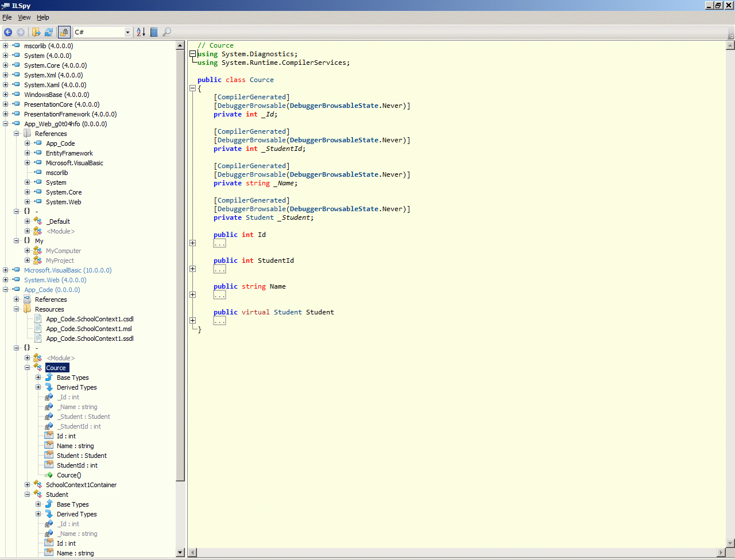Collapse the Cource class tree node
Screen dimensions: 735x560
[28, 368]
